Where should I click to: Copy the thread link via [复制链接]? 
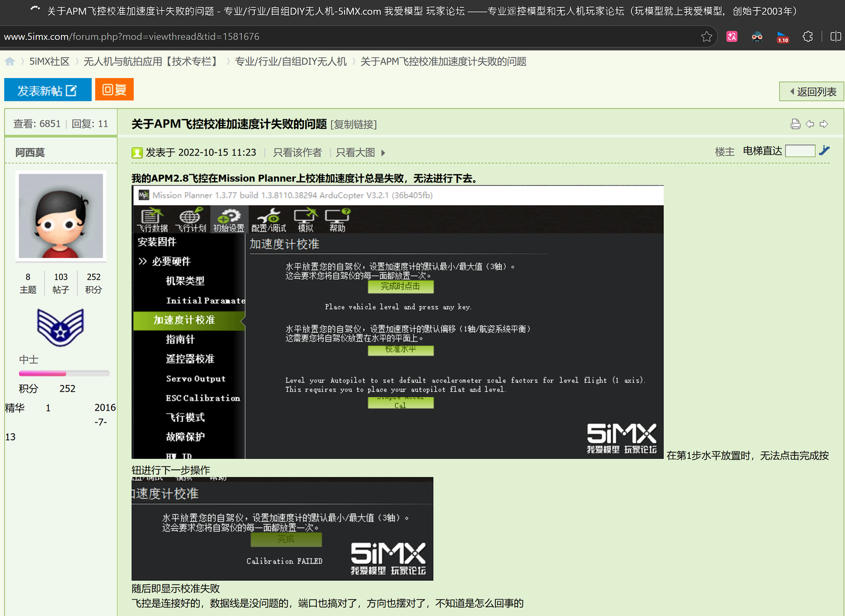coord(354,124)
